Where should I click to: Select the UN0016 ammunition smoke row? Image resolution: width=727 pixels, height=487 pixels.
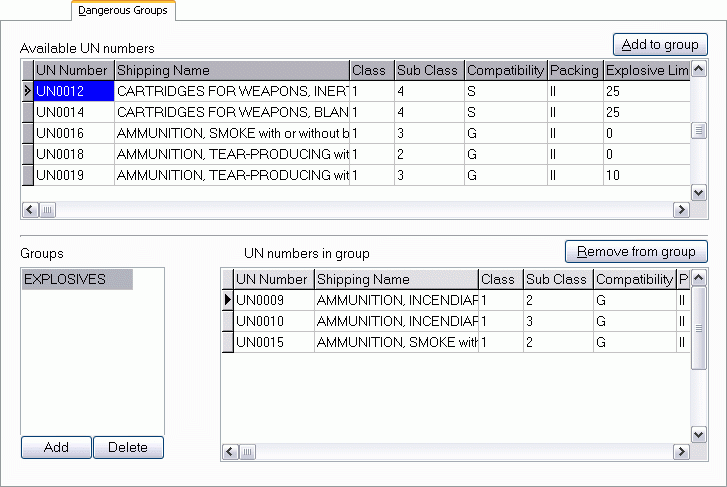point(232,133)
